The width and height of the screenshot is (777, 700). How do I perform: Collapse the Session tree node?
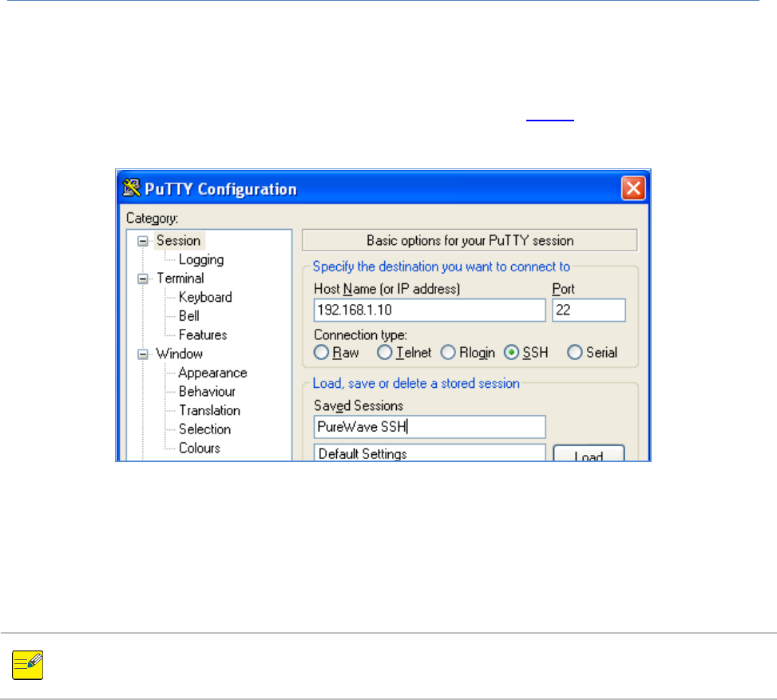point(143,241)
